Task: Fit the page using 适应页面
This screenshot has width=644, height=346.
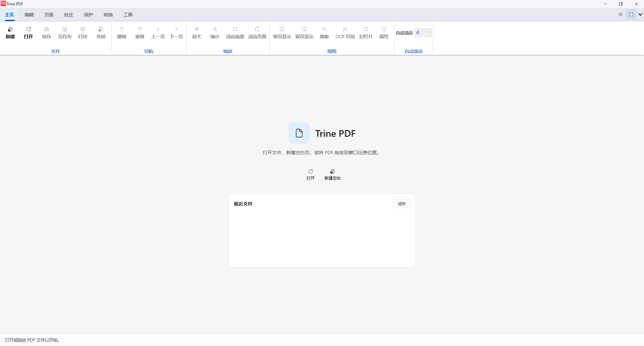Action: tap(257, 33)
